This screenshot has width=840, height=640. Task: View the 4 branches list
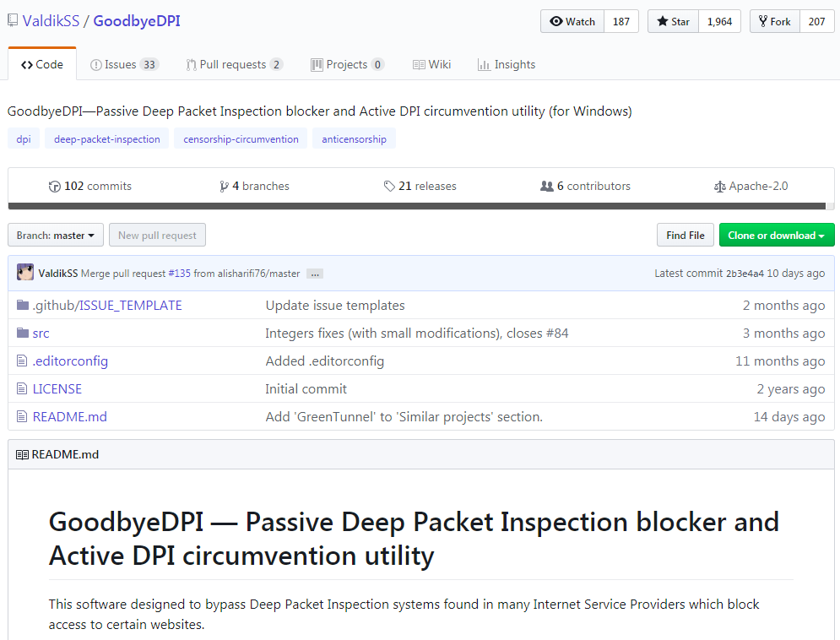(x=254, y=186)
